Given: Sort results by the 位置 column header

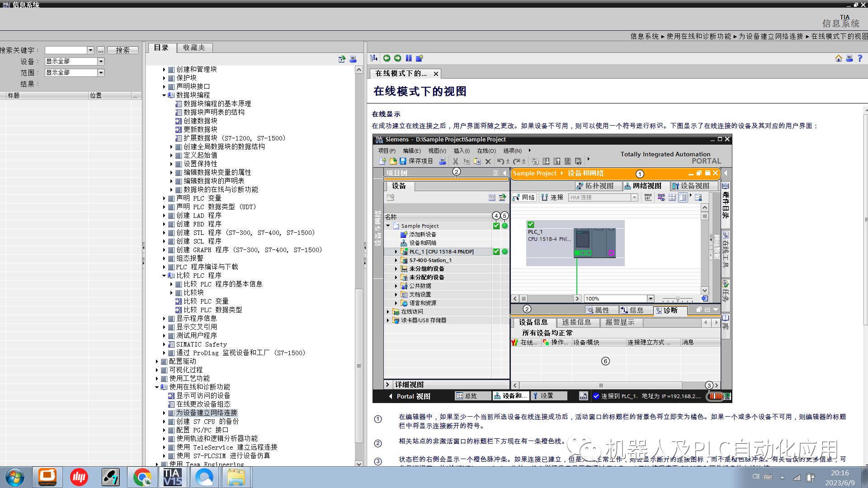Looking at the screenshot, I should tap(110, 96).
